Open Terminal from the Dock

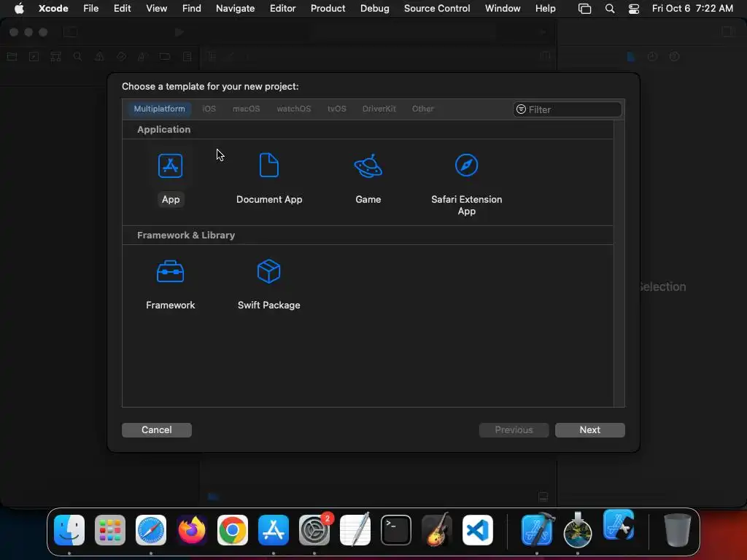(x=396, y=530)
